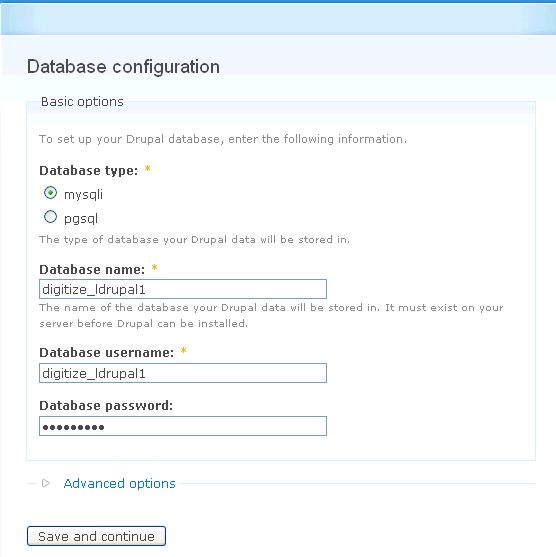Expand Advanced options triangle arrow
Viewport: 556px width, 557px height.
(x=45, y=483)
